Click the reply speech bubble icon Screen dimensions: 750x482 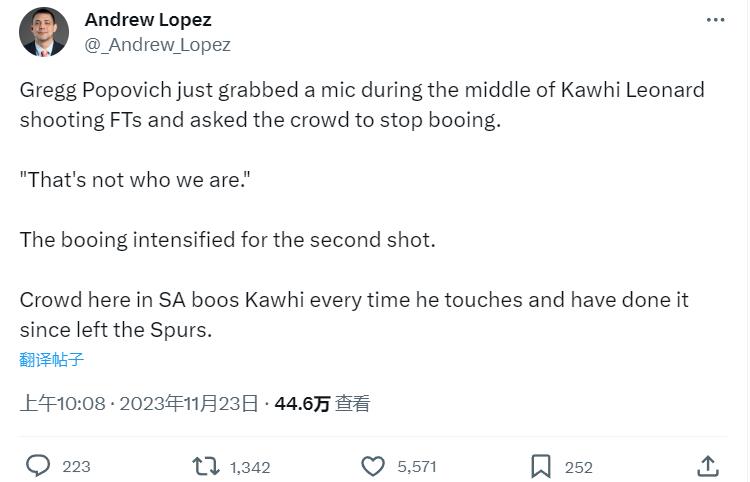point(38,466)
